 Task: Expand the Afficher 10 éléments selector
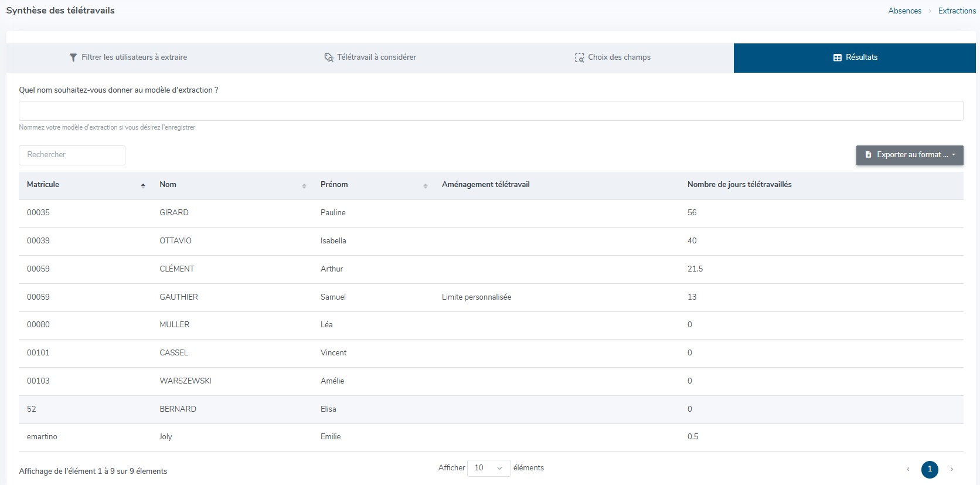[488, 468]
